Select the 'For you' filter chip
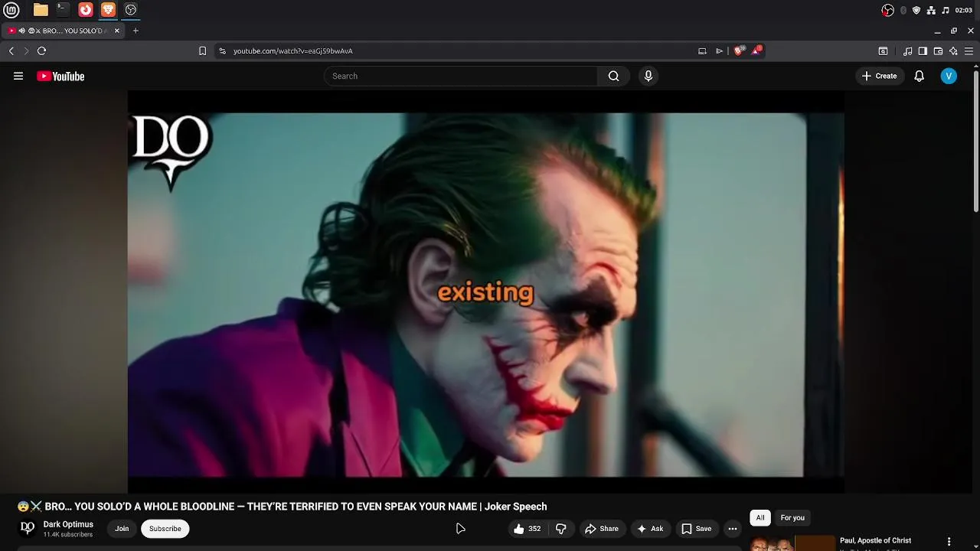The image size is (980, 551). [x=792, y=517]
